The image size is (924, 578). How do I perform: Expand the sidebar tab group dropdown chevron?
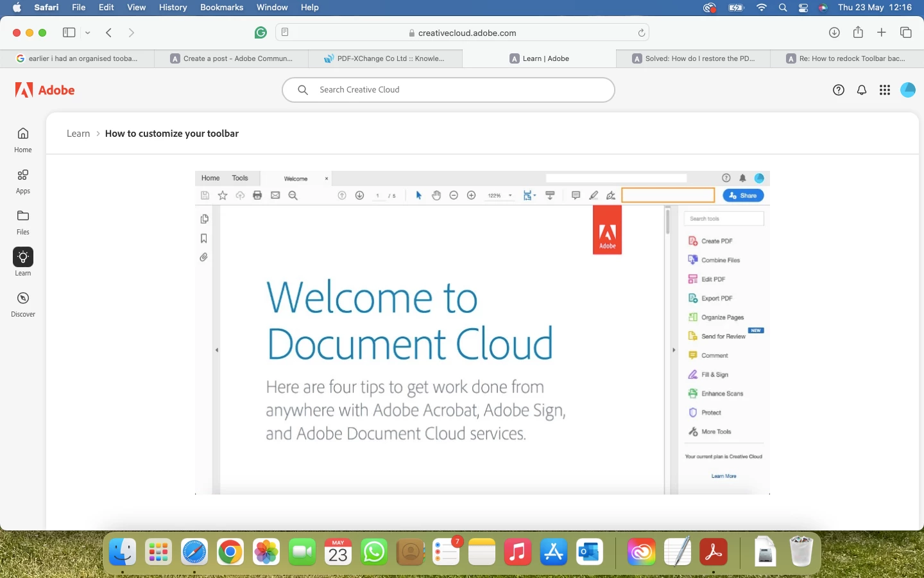[88, 33]
